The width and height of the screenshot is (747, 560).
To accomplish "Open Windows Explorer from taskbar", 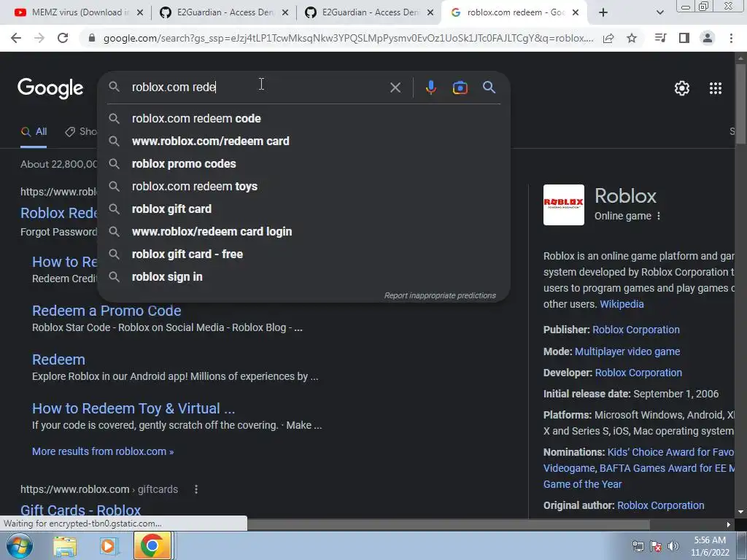I will click(65, 546).
